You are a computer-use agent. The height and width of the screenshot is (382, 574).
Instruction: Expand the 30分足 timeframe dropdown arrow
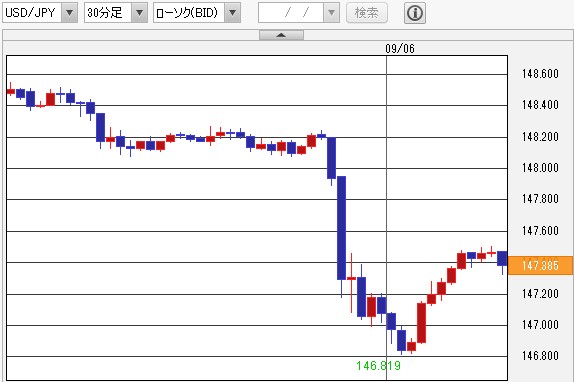pos(139,13)
